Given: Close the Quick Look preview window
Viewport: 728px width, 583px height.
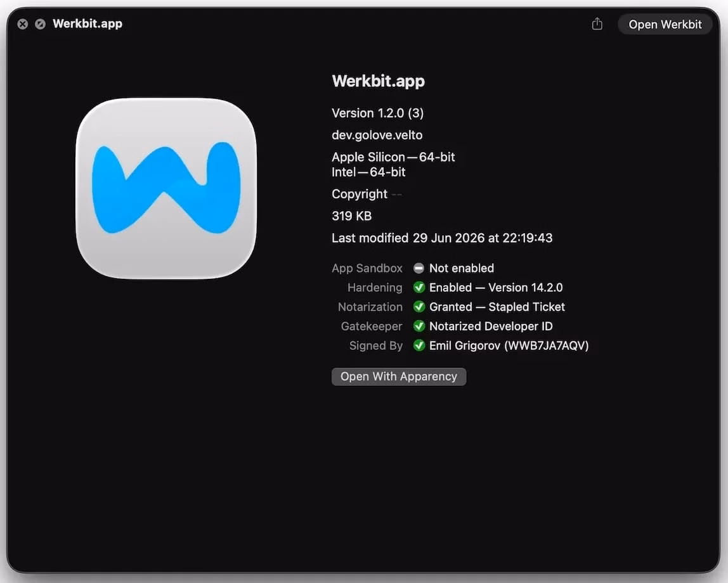Looking at the screenshot, I should (22, 23).
